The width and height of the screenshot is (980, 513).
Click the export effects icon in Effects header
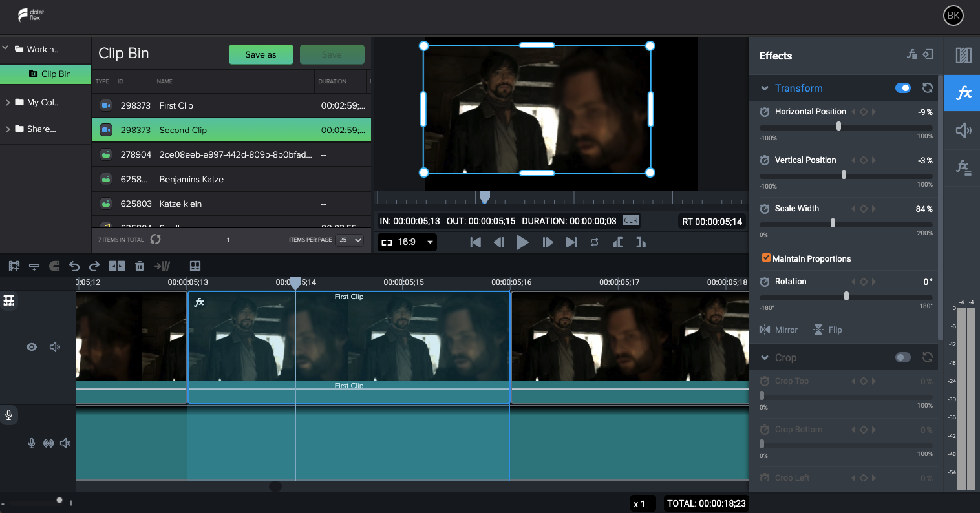[x=928, y=55]
